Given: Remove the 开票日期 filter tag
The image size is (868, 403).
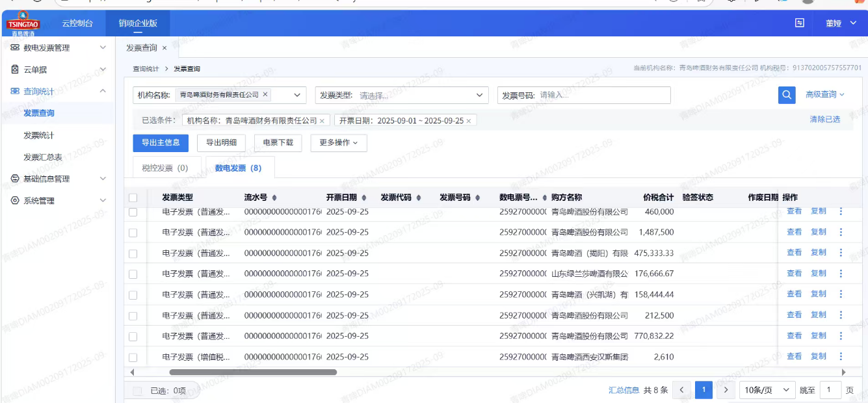Looking at the screenshot, I should tap(468, 121).
